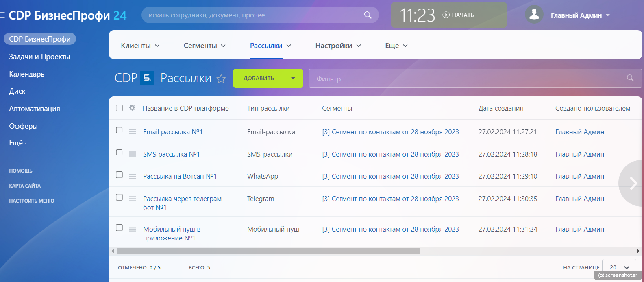Open Автоматизация in the left menu
Screen dimensions: 644x282
pos(35,109)
